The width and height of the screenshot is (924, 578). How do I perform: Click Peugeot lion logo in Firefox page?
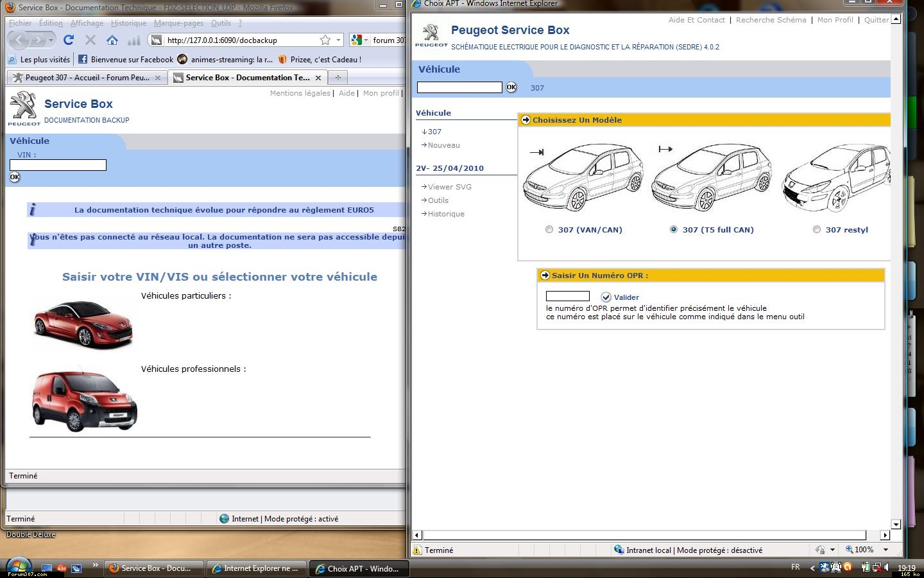point(24,107)
